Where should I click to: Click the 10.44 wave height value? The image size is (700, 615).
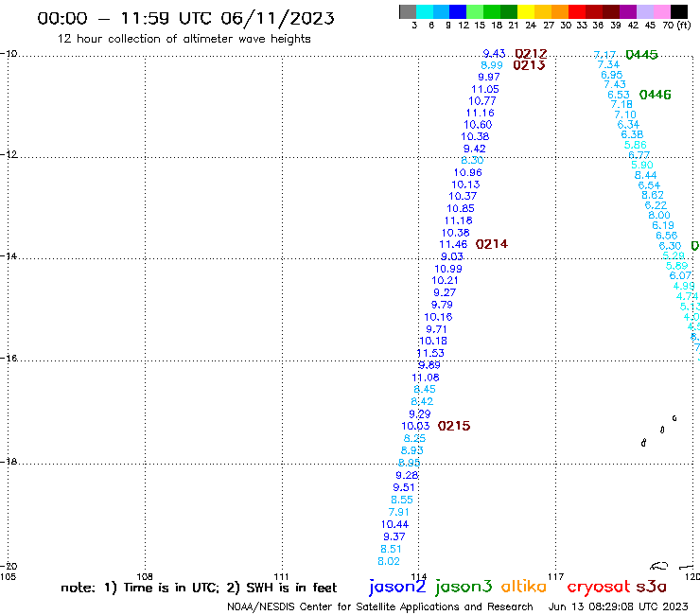click(394, 524)
